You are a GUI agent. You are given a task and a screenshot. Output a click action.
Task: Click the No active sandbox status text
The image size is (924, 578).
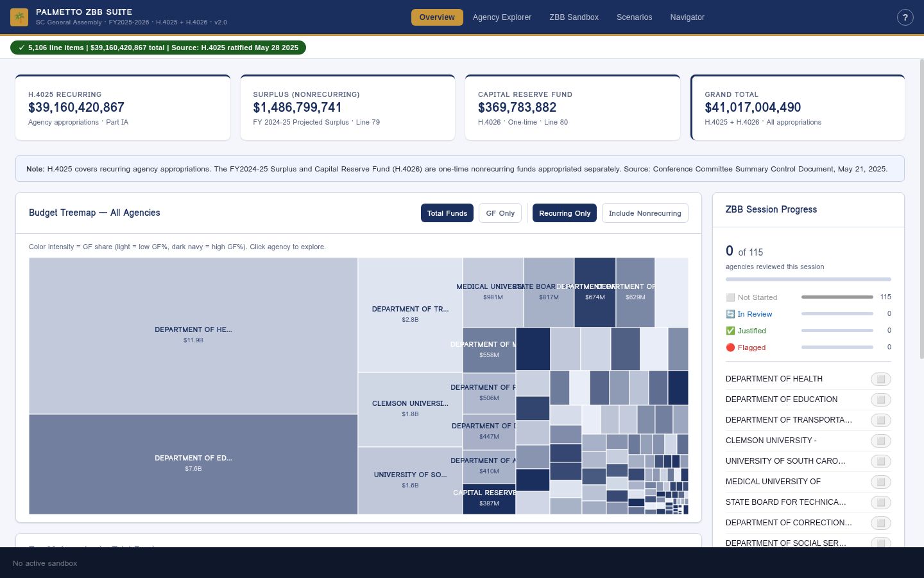coord(45,563)
